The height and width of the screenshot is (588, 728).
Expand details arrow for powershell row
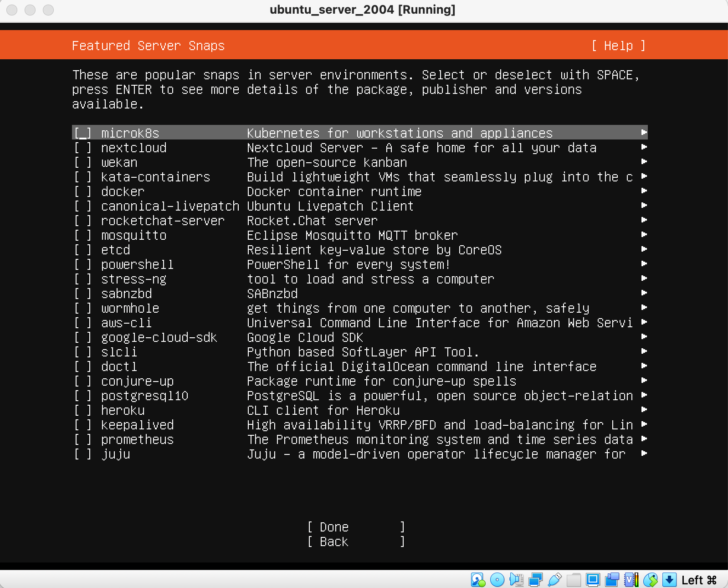coord(644,263)
